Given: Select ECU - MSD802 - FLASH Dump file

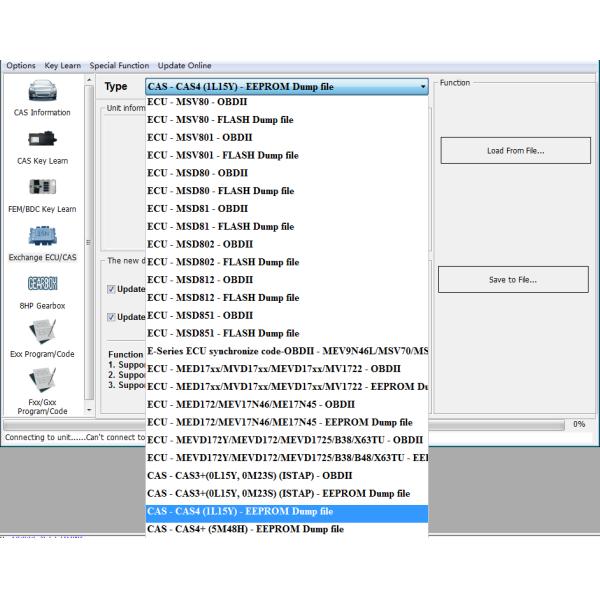Looking at the screenshot, I should pyautogui.click(x=287, y=262).
